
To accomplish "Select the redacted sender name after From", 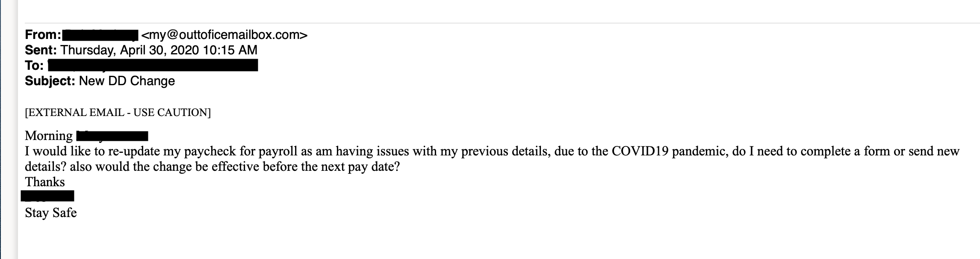I will point(100,35).
